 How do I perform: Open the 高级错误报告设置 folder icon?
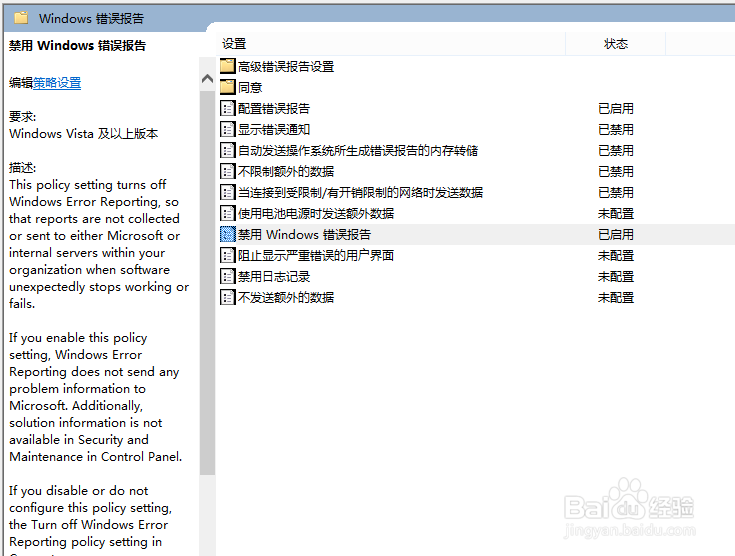coord(227,66)
